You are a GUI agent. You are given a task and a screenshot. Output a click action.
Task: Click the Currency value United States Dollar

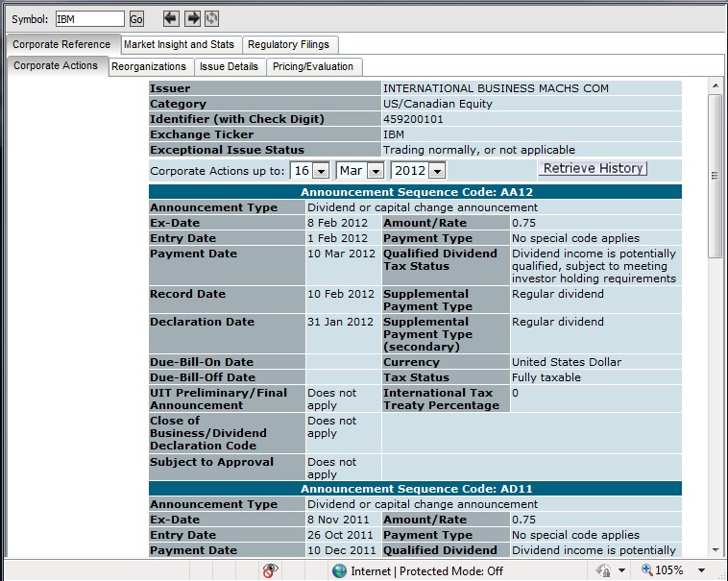click(x=567, y=362)
